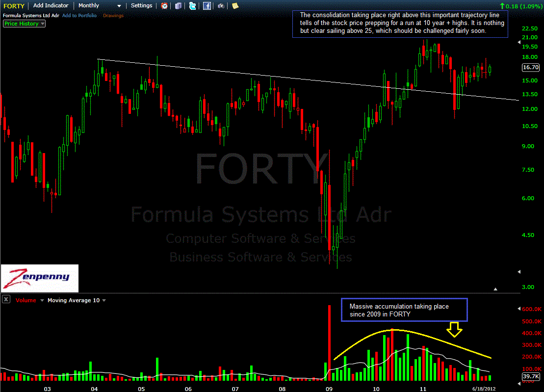
Task: Click the 3.00 price axis label
Action: [528, 287]
